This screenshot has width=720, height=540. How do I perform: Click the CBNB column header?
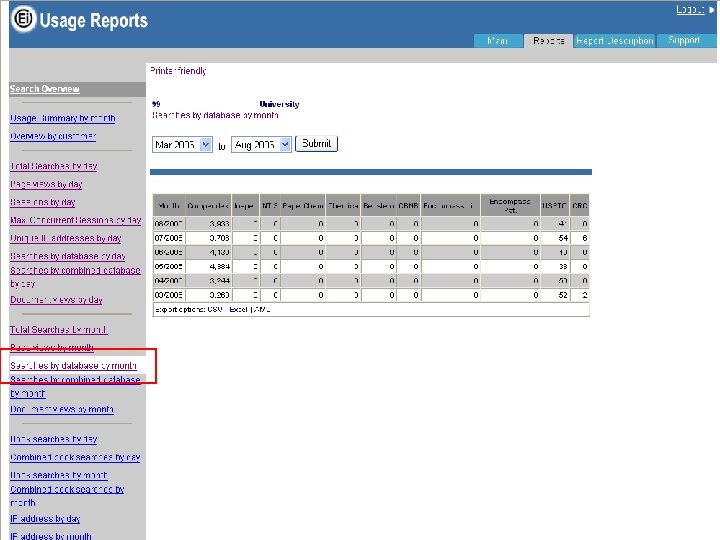pos(408,206)
